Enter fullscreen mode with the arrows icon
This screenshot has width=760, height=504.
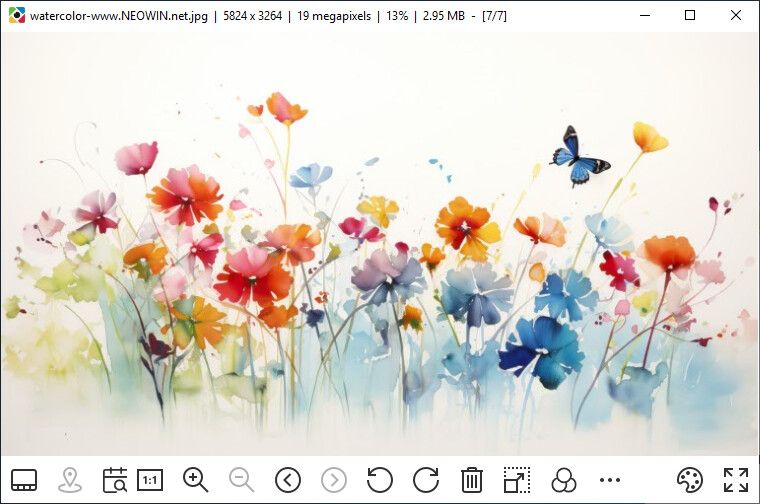point(736,480)
